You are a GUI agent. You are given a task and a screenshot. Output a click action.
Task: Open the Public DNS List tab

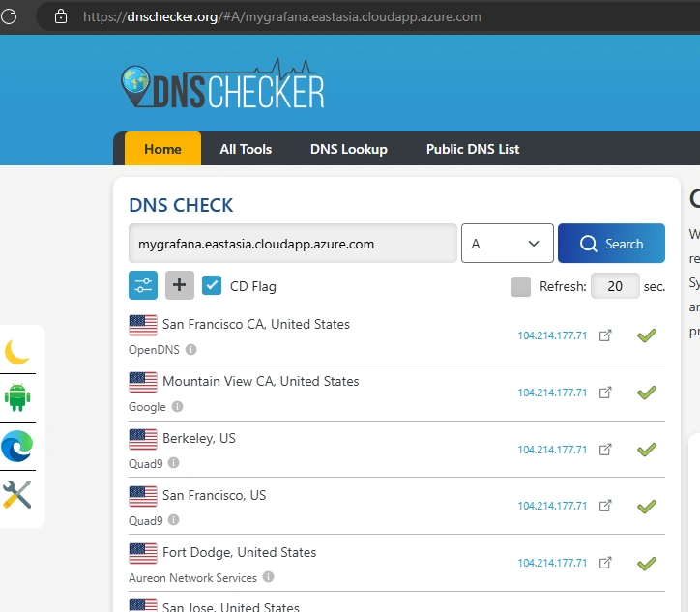(473, 149)
